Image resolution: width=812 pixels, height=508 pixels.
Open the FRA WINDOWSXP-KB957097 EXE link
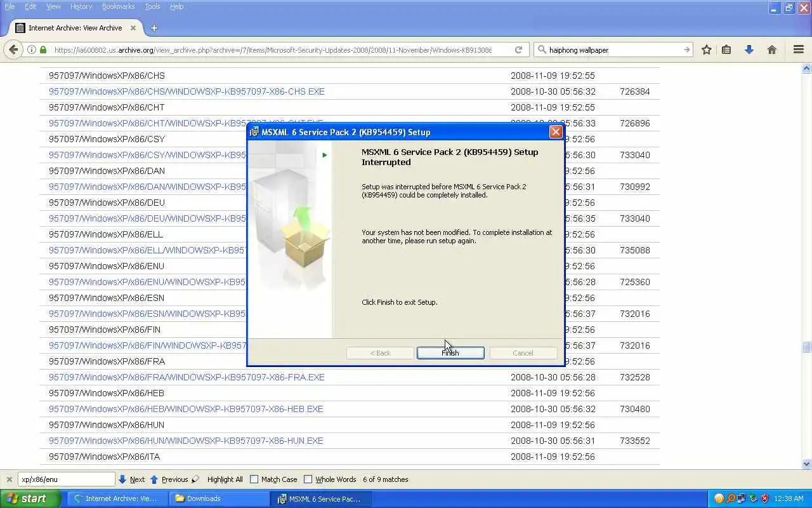(187, 377)
